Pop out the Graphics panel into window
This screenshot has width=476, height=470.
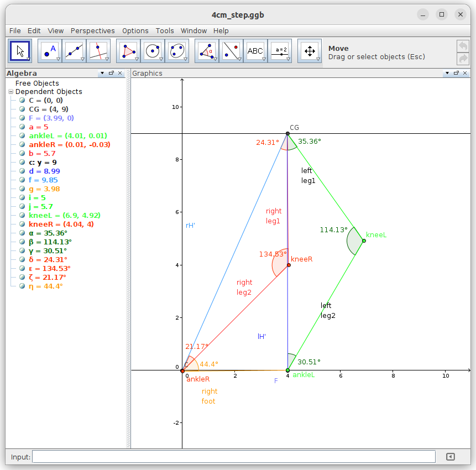pos(456,73)
